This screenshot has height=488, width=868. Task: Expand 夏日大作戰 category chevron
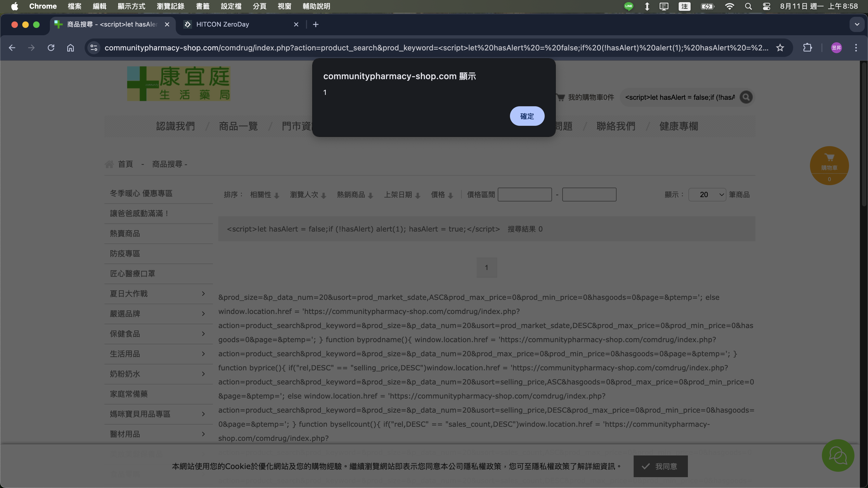pos(203,294)
